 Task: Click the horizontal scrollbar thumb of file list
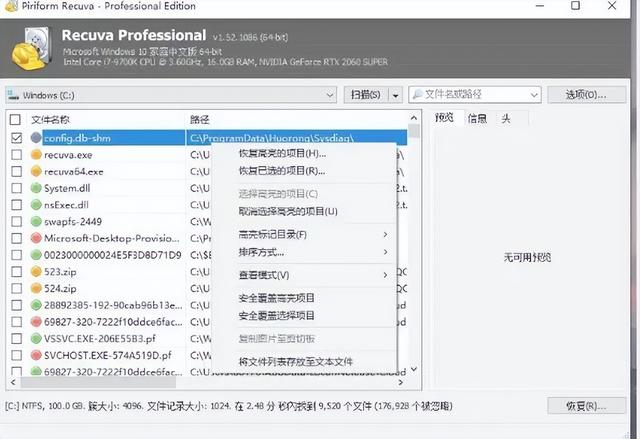click(98, 382)
